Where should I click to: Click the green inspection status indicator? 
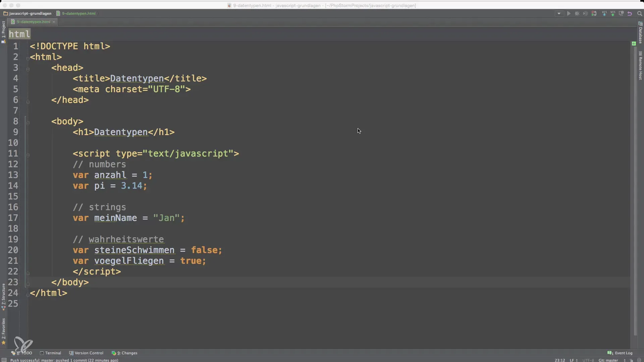[634, 44]
